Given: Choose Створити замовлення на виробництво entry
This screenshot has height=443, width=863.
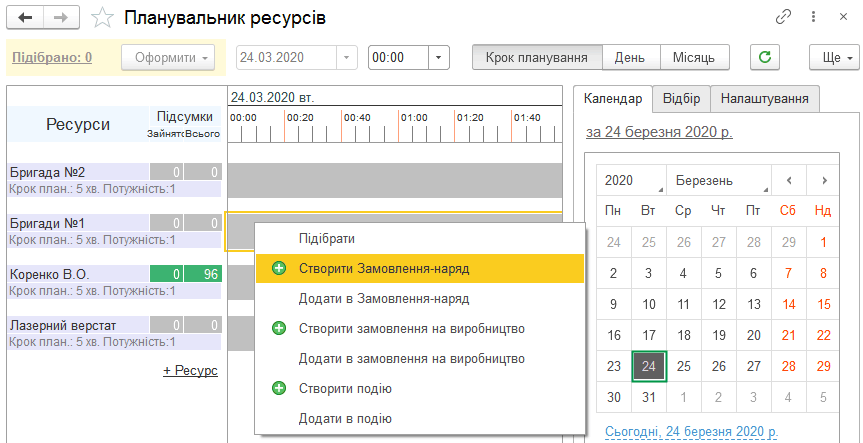Looking at the screenshot, I should click(419, 329).
